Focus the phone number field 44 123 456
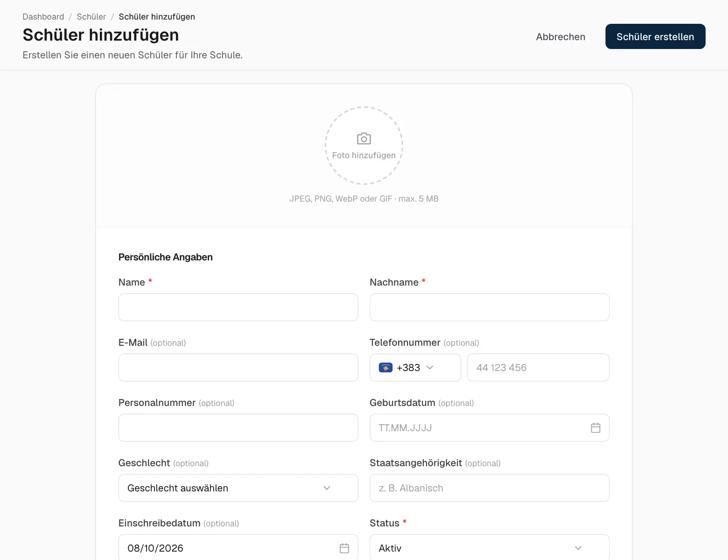Image resolution: width=728 pixels, height=560 pixels. (x=538, y=367)
